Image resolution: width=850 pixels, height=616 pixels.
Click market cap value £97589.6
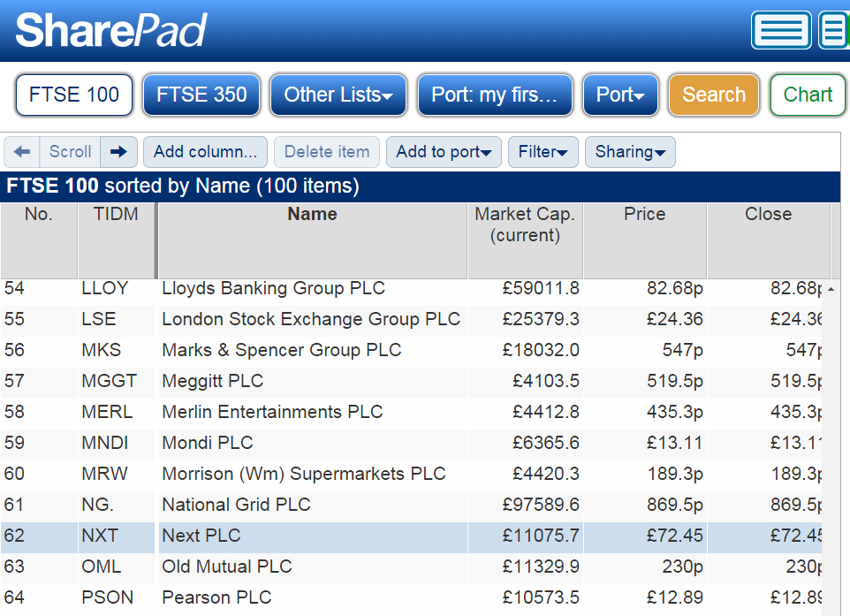541,505
